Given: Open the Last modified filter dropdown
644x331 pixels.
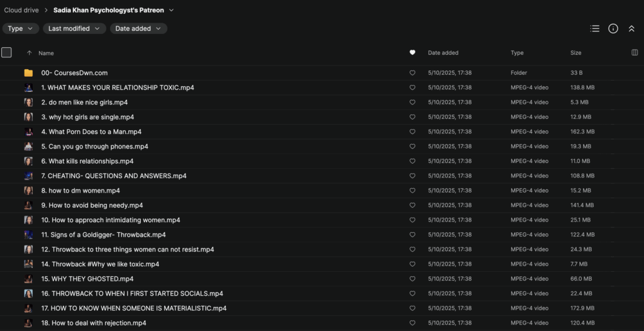Looking at the screenshot, I should click(x=75, y=28).
